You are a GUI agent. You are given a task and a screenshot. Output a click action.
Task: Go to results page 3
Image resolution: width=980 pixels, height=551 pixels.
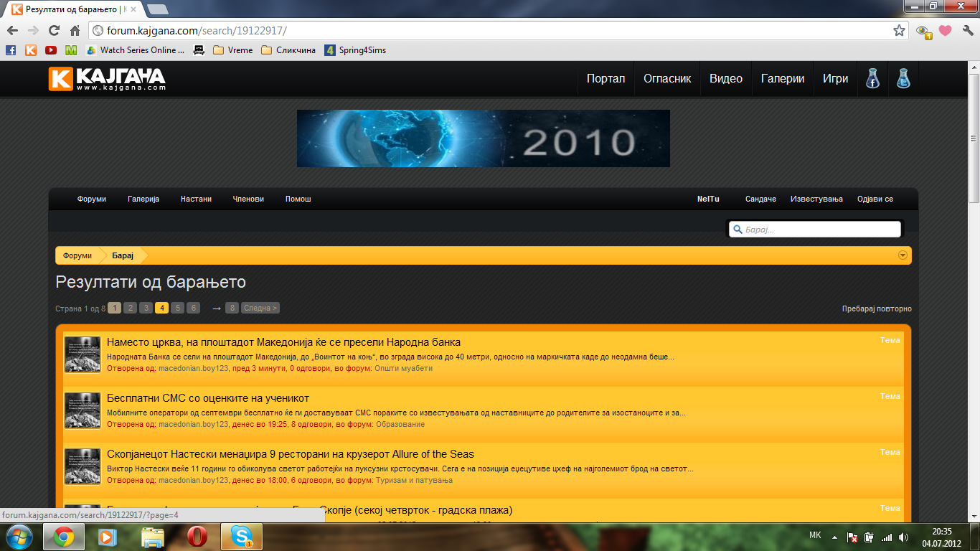point(146,309)
